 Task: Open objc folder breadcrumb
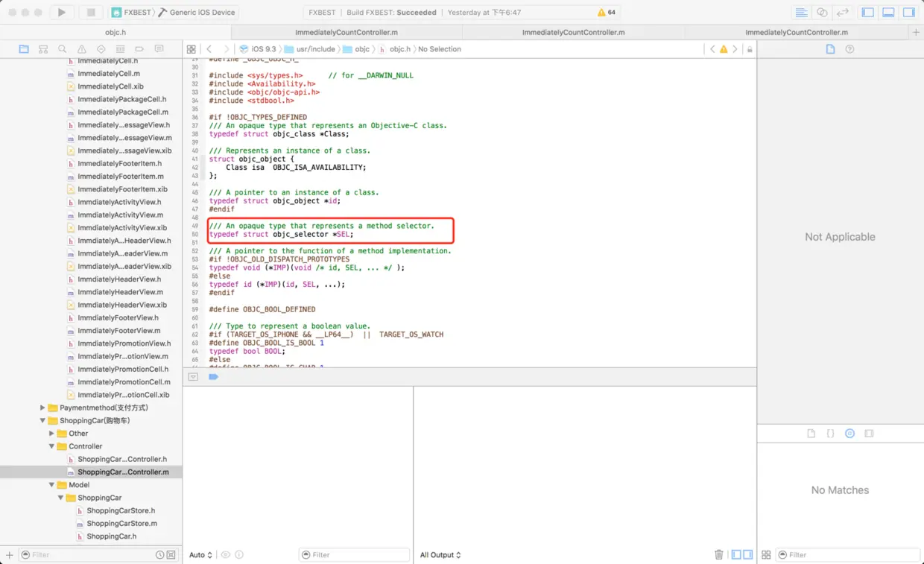356,49
